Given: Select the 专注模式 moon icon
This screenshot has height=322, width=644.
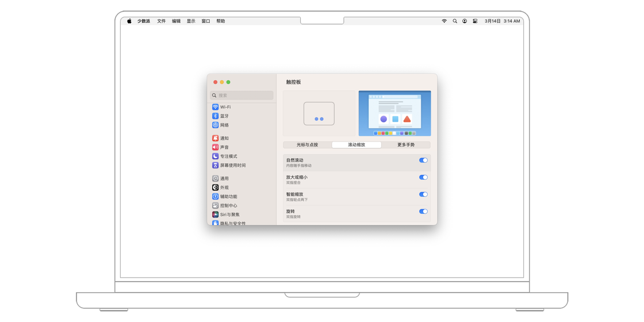Looking at the screenshot, I should [215, 156].
